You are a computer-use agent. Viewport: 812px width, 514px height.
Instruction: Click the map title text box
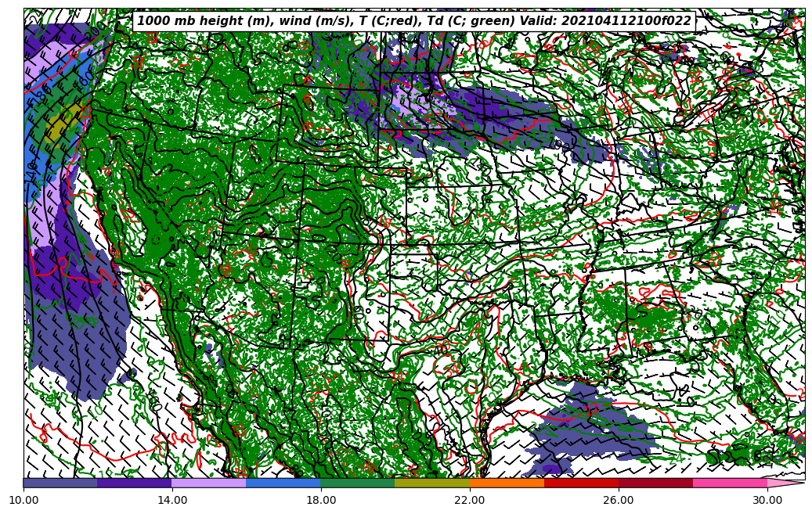click(x=413, y=20)
